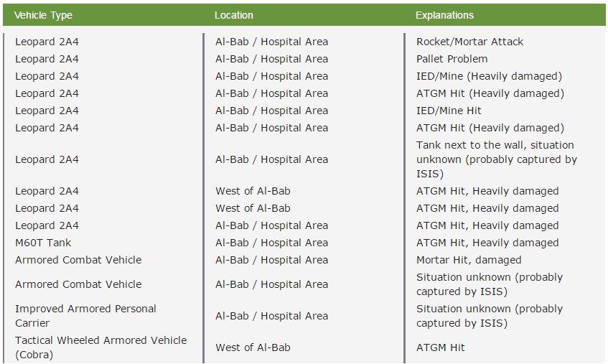Viewport: 608px width, 364px height.
Task: Click the 'IED/Mine (Heavily damaged)' entry
Action: coord(489,76)
